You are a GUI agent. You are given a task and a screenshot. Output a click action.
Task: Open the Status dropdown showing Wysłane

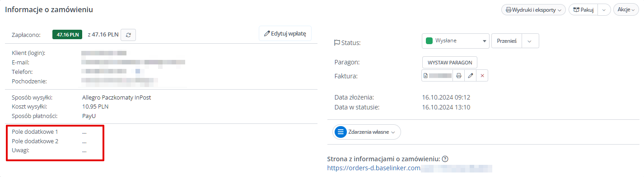(x=456, y=41)
